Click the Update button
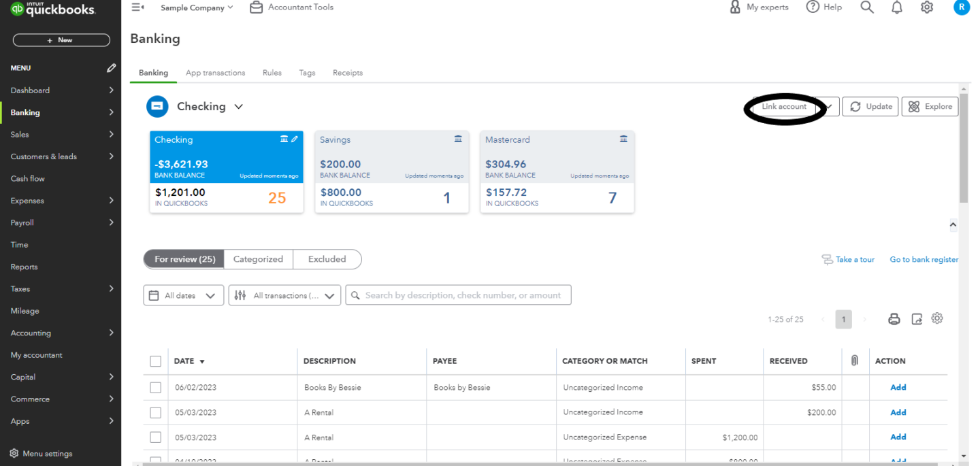This screenshot has height=466, width=980. [x=871, y=107]
